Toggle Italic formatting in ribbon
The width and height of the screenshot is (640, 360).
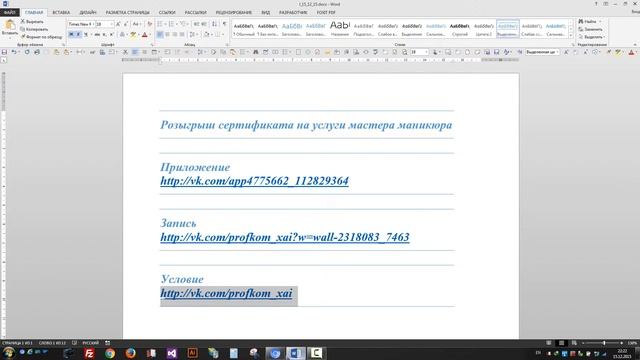pos(78,35)
